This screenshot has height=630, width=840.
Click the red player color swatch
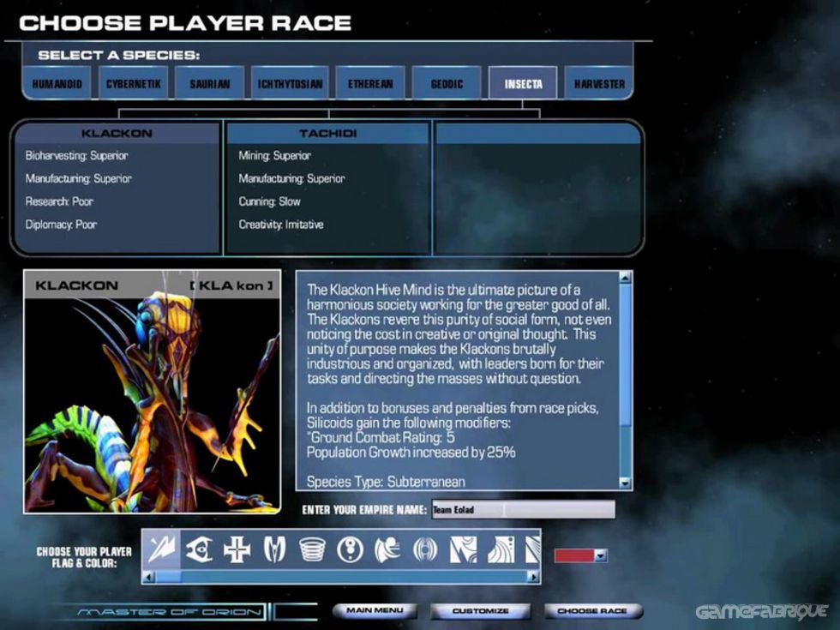(x=574, y=555)
